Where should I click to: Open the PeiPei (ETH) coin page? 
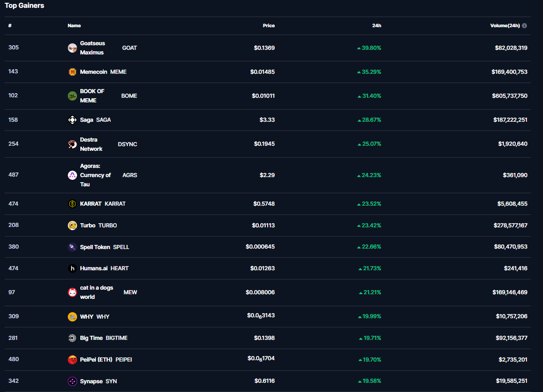click(x=96, y=359)
